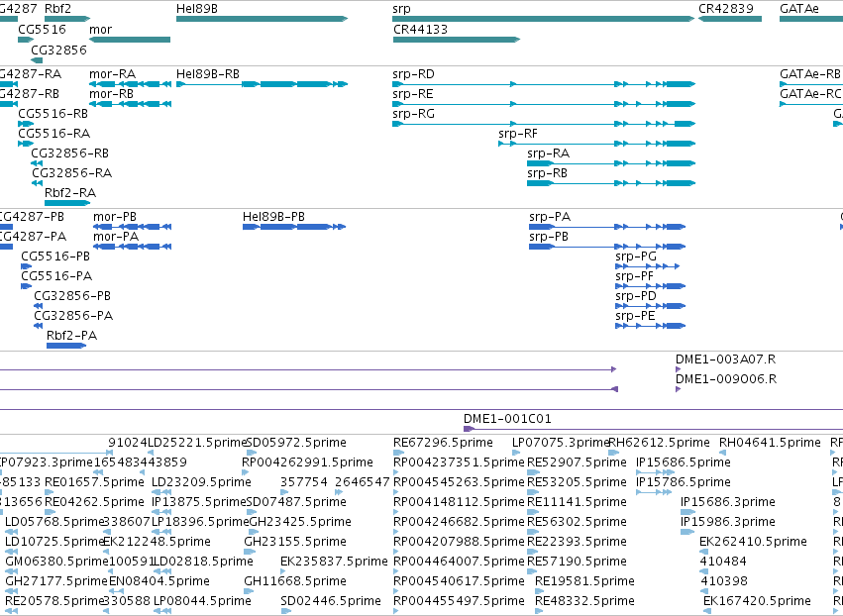Screen dimensions: 843x616
Task: Select protein Rbf2-PA
Action: pyautogui.click(x=66, y=345)
